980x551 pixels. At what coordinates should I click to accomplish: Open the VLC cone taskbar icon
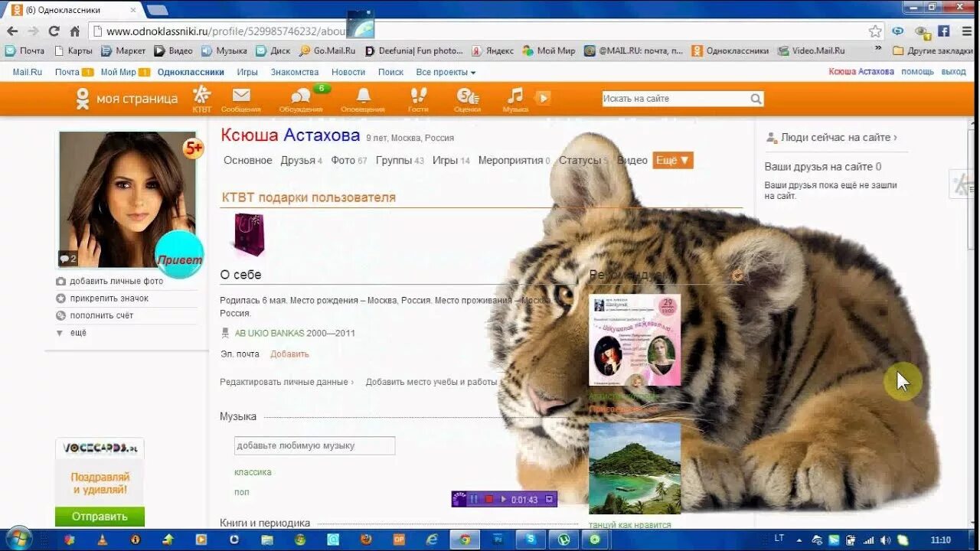coord(102,540)
